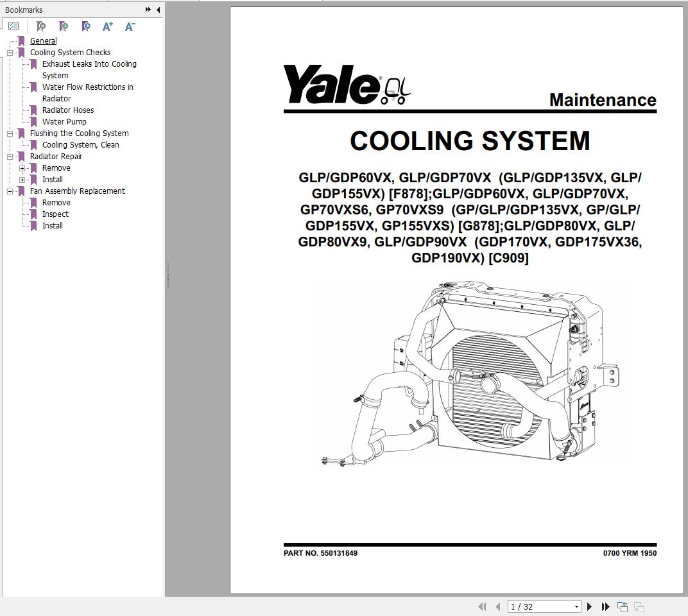Click delete bookmark icon in toolbar
Screen dimensions: 688x616
[x=41, y=26]
